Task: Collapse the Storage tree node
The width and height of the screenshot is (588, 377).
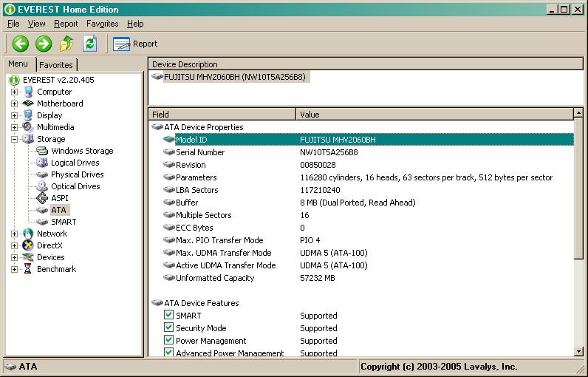Action: point(14,139)
